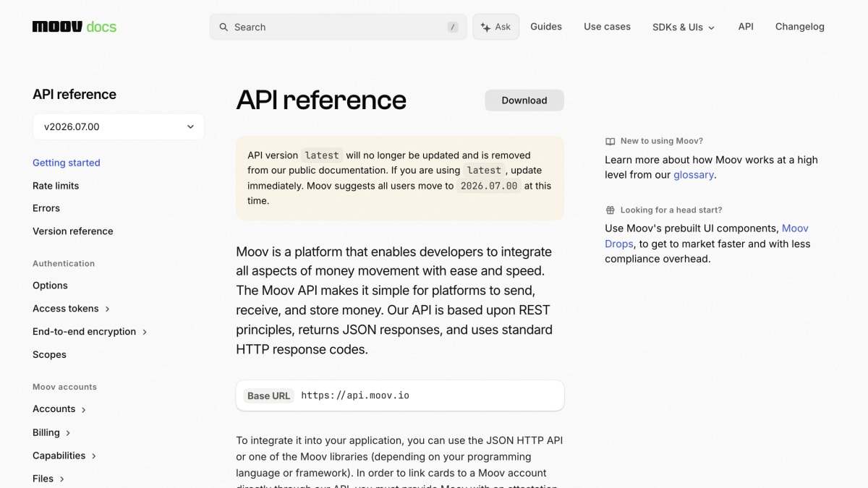The image size is (868, 488).
Task: Open the Moov Drops link
Action: 707,236
